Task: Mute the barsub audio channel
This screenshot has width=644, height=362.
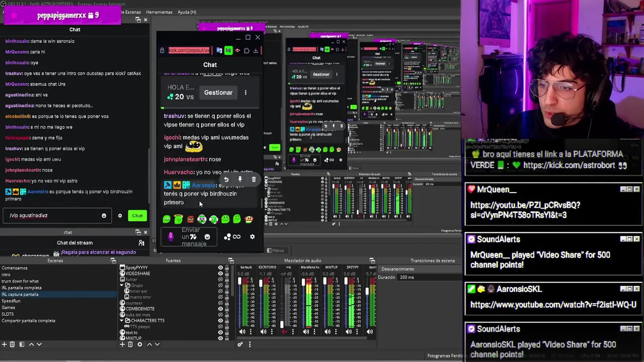Action: 242,332
